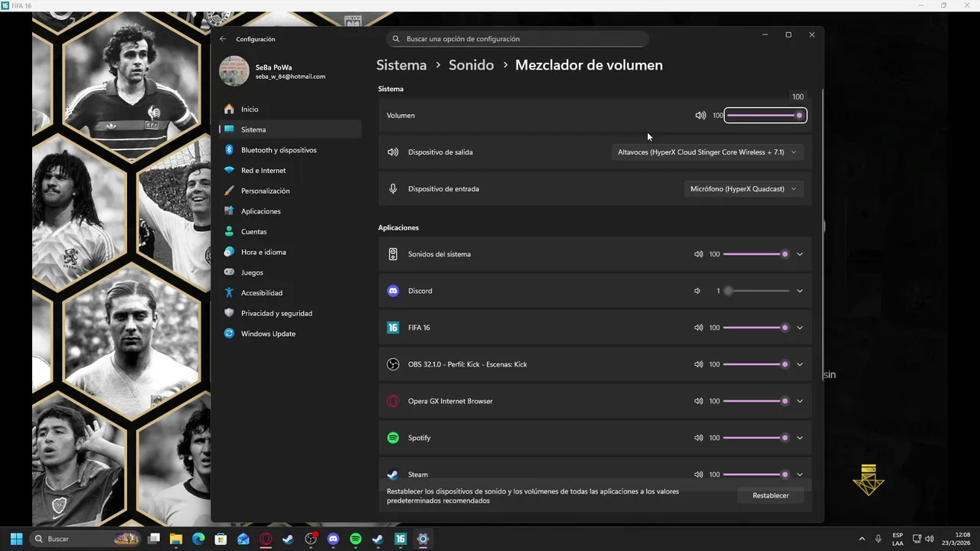Screen dimensions: 980x551
Task: Click the Opera GX app icon in mixer
Action: [393, 401]
